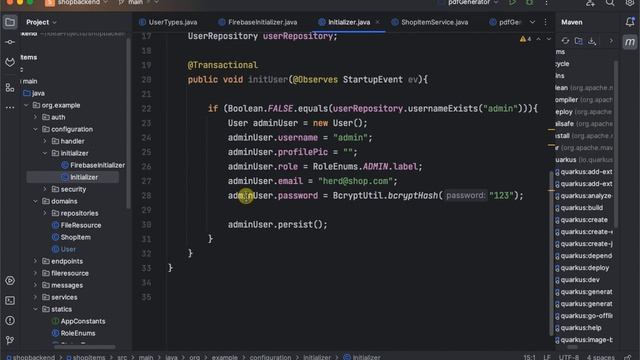Screen dimensions: 640x360
Task: Close the Initializer.java tab
Action: (378, 22)
